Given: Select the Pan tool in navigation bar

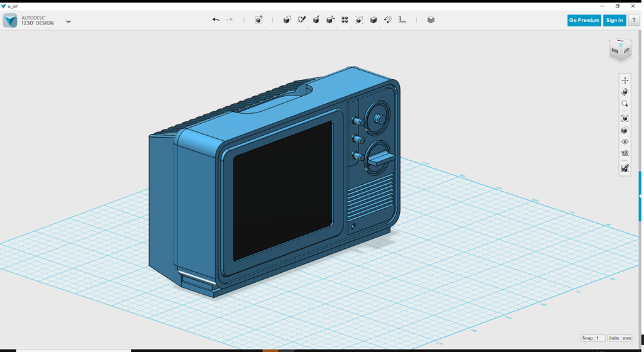Looking at the screenshot, I should [x=625, y=80].
